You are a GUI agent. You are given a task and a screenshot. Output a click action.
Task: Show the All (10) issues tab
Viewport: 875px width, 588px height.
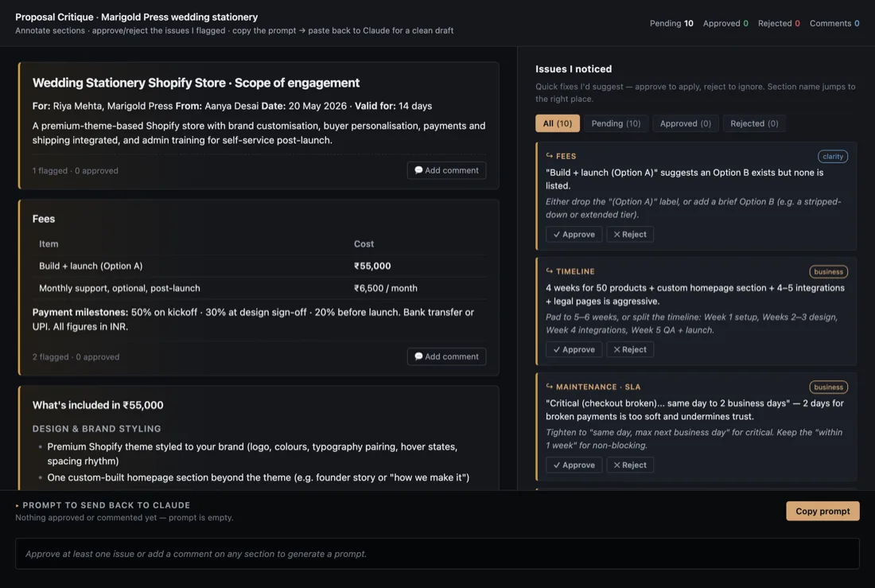coord(557,123)
